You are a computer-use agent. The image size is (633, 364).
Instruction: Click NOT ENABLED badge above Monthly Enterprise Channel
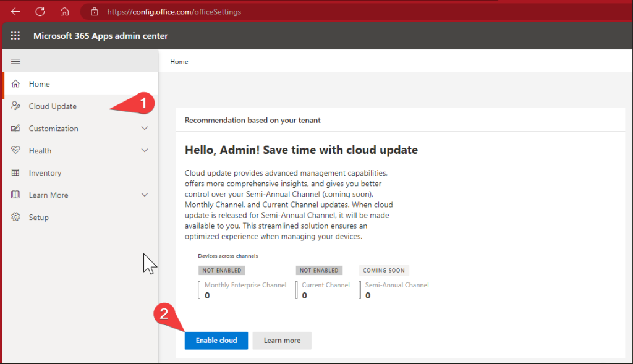222,270
